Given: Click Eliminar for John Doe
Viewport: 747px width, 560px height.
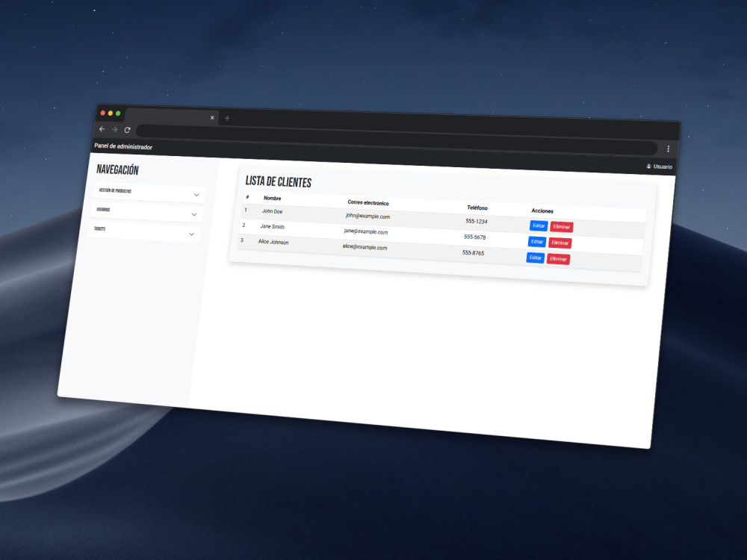Looking at the screenshot, I should [x=562, y=227].
